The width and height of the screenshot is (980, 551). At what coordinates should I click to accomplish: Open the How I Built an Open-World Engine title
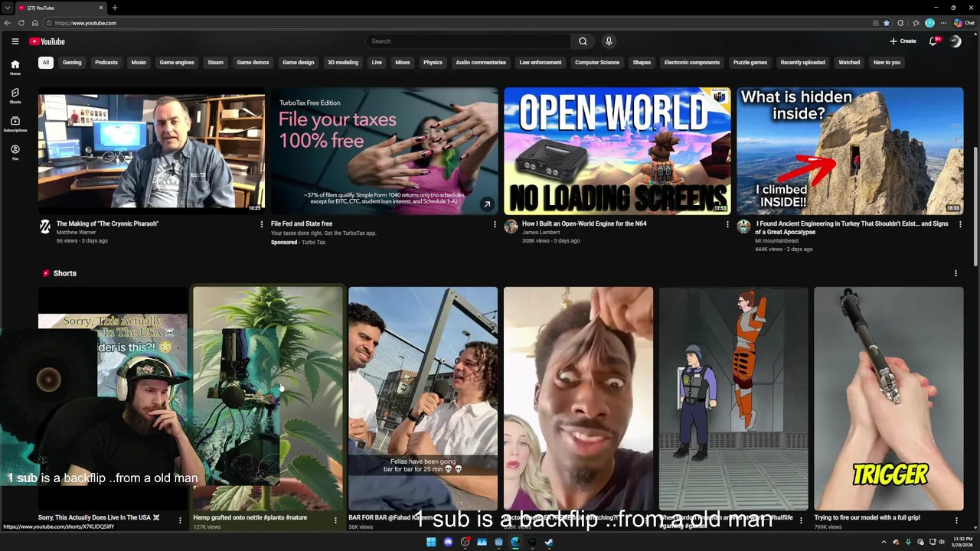[x=584, y=223]
